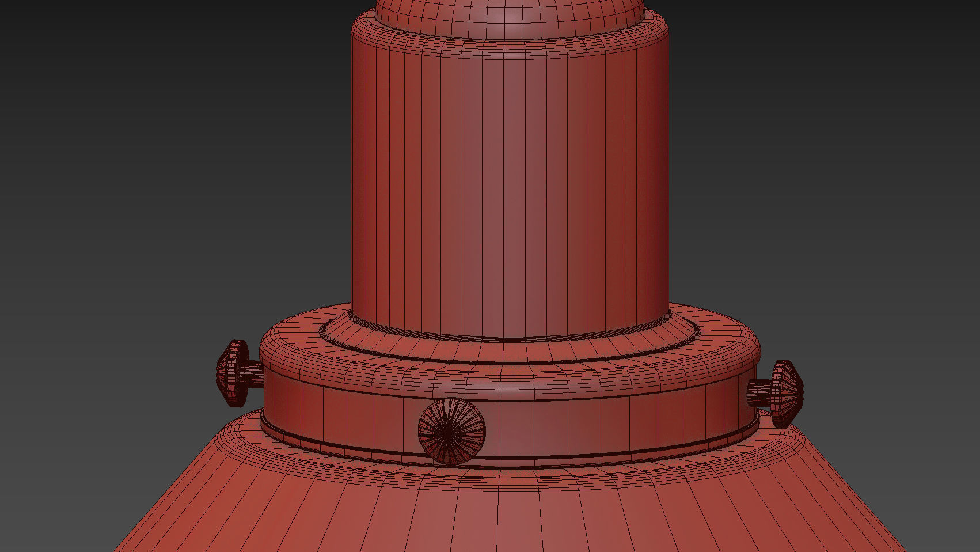Select the front center thumbscrew knob
Screen dimensions: 980x552
pos(452,432)
